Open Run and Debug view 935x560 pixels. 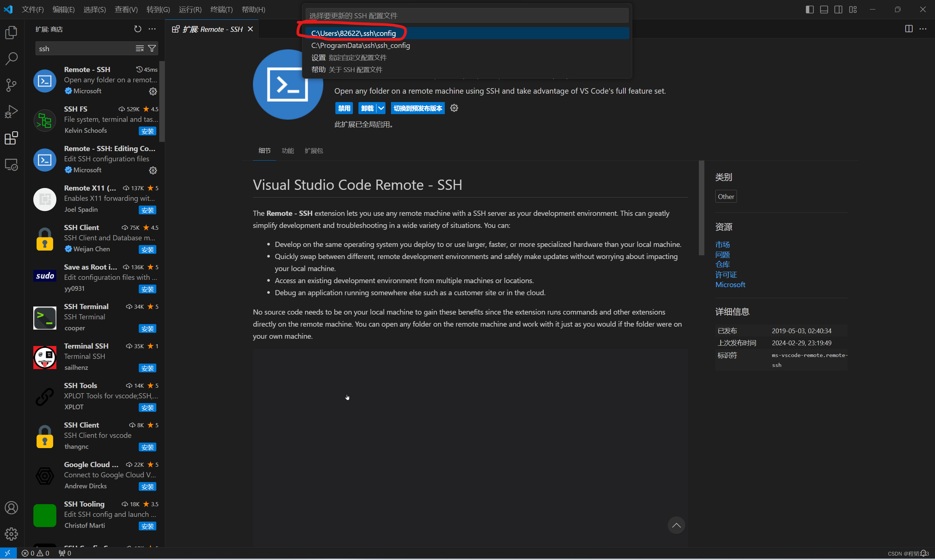11,111
